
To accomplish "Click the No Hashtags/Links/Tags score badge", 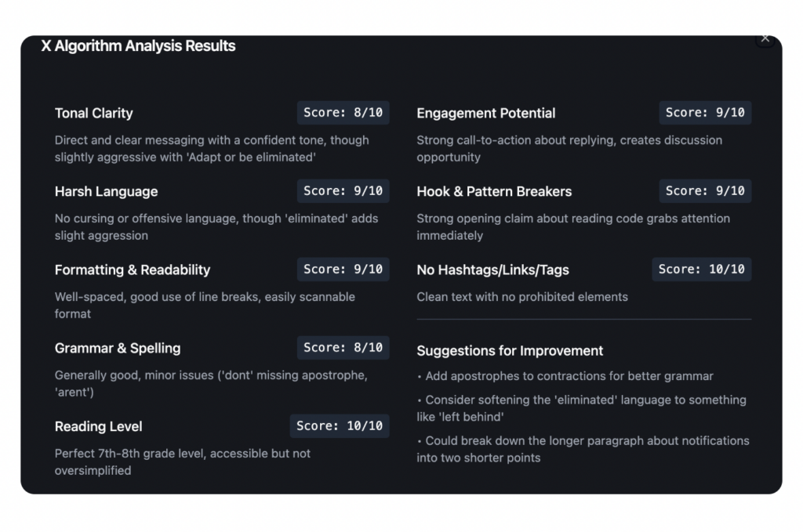I will [x=701, y=270].
